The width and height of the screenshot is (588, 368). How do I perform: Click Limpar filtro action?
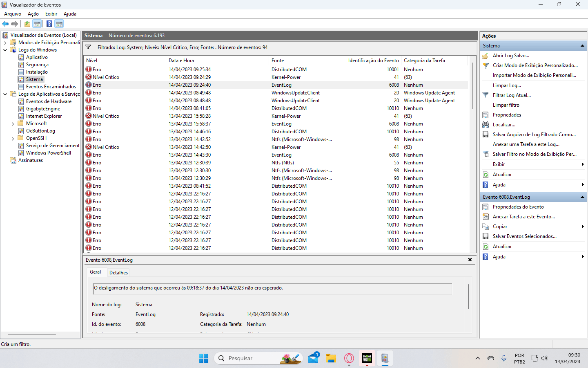(x=506, y=105)
